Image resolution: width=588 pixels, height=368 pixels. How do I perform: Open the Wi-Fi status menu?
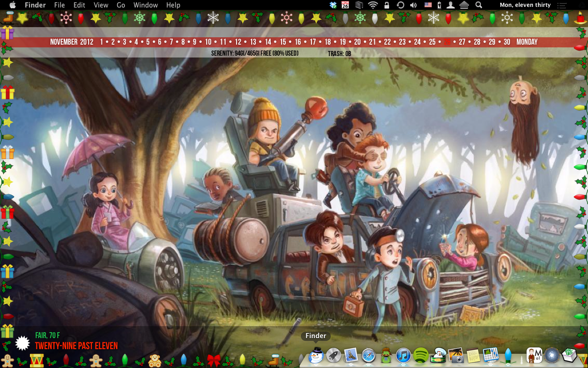373,5
